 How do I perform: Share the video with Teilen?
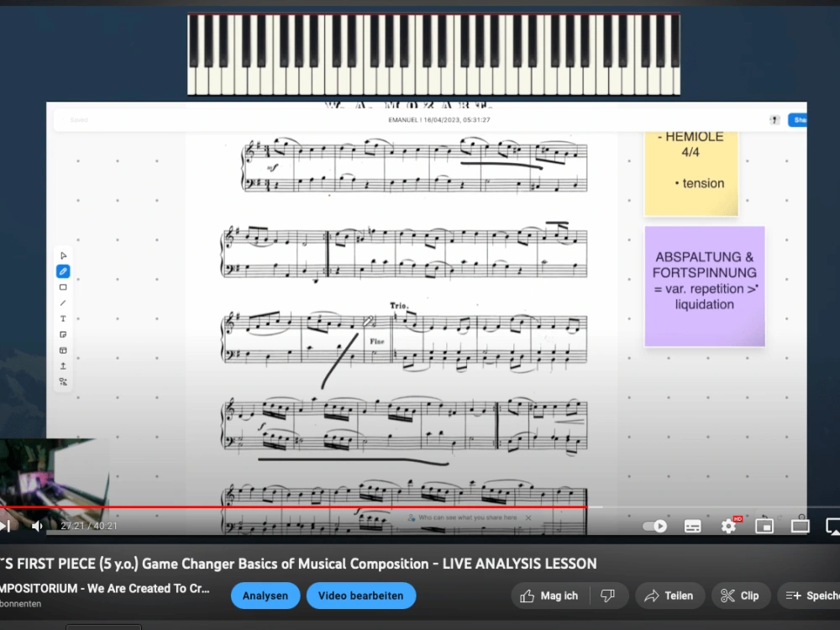669,596
